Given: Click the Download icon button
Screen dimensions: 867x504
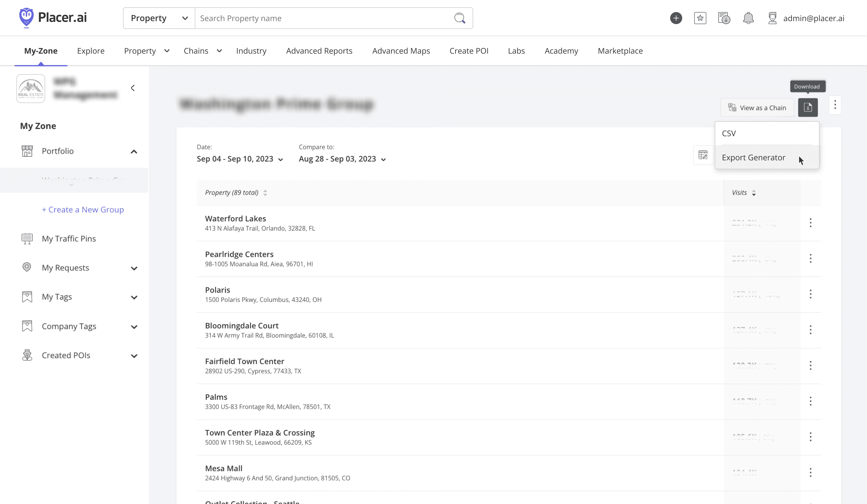Looking at the screenshot, I should point(808,108).
